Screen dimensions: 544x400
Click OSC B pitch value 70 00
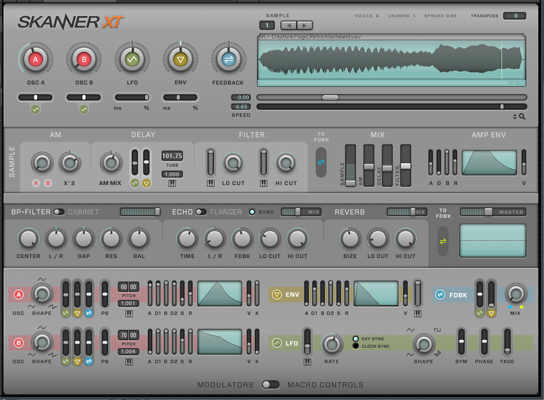pyautogui.click(x=129, y=335)
